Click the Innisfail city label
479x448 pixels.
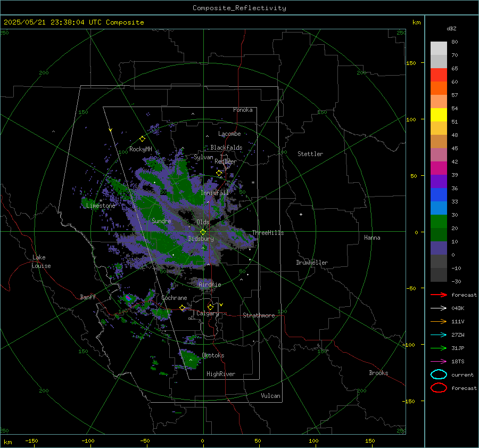click(214, 193)
